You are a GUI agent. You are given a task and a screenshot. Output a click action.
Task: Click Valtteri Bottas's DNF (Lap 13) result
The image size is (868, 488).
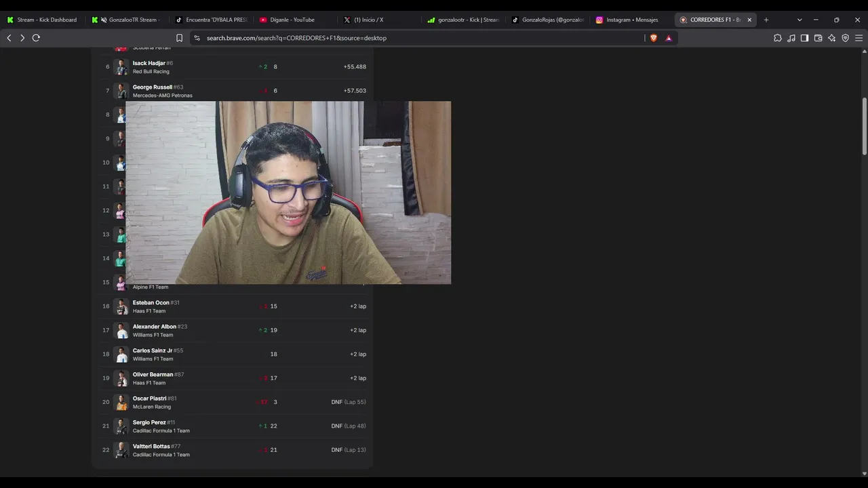pos(349,450)
